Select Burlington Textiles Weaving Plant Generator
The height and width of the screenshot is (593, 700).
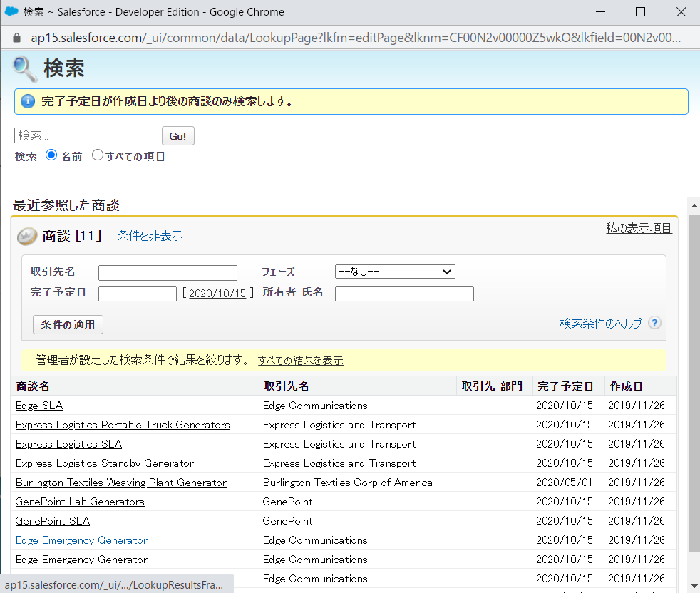[x=121, y=483]
